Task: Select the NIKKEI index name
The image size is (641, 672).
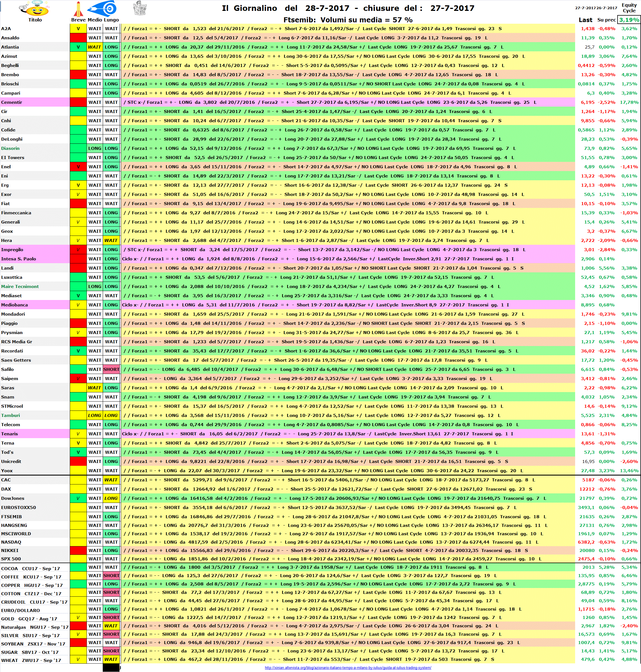Action: (x=10, y=550)
